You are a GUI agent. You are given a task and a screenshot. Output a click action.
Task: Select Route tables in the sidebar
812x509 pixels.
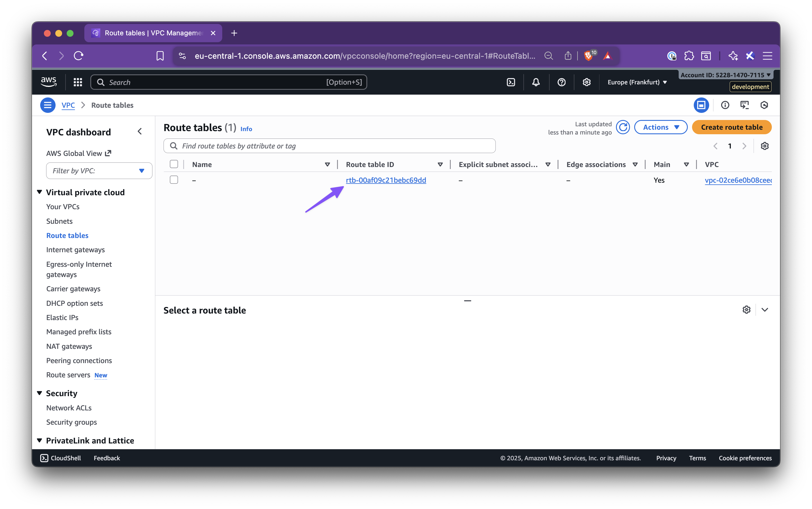point(67,235)
